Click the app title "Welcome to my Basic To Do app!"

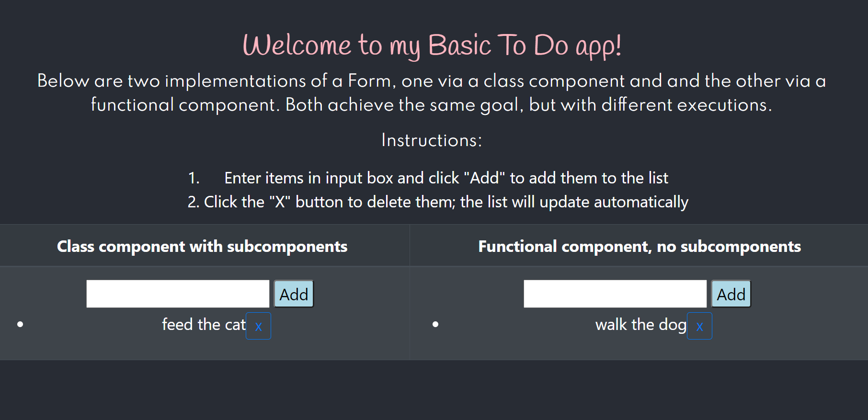coord(433,45)
